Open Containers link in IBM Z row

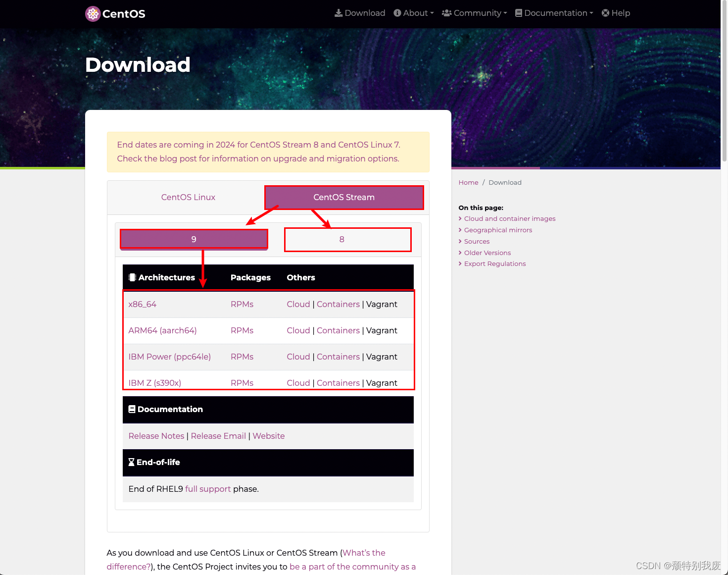click(x=339, y=383)
